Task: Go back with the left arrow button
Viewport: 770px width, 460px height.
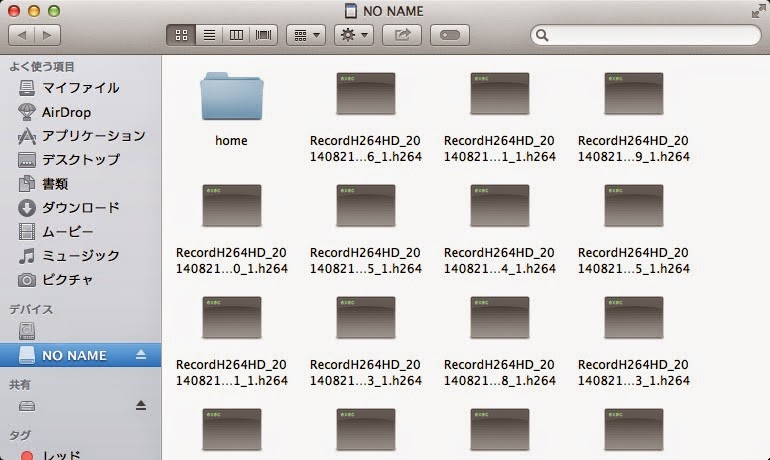Action: 22,35
